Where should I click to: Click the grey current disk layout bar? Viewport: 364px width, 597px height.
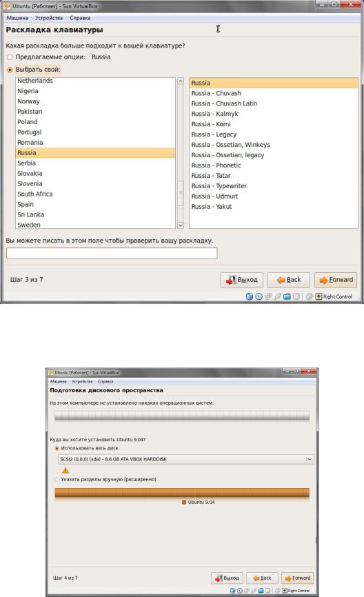[182, 416]
